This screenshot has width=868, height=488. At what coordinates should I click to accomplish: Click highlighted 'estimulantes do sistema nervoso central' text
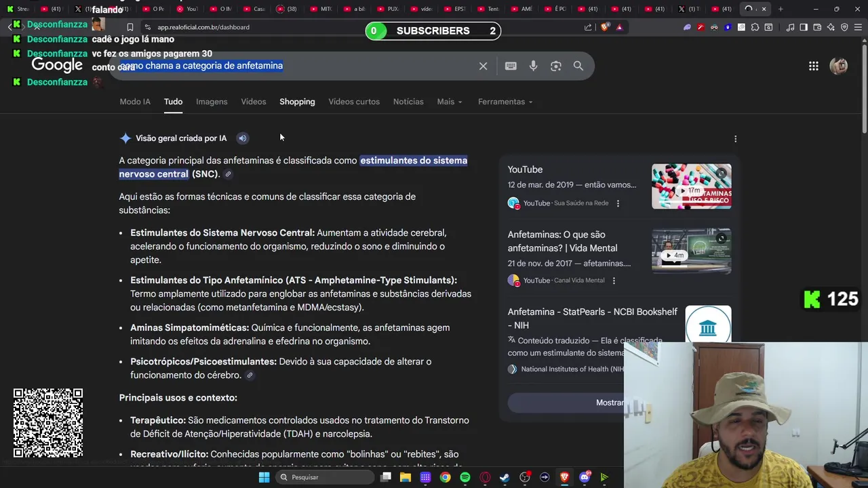(293, 167)
